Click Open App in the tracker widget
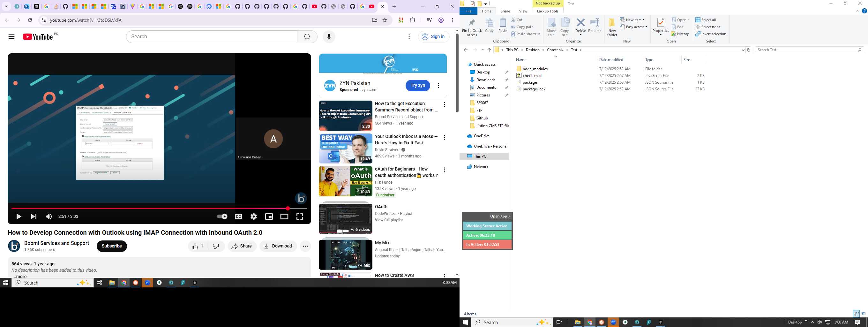The height and width of the screenshot is (327, 868). pyautogui.click(x=500, y=217)
